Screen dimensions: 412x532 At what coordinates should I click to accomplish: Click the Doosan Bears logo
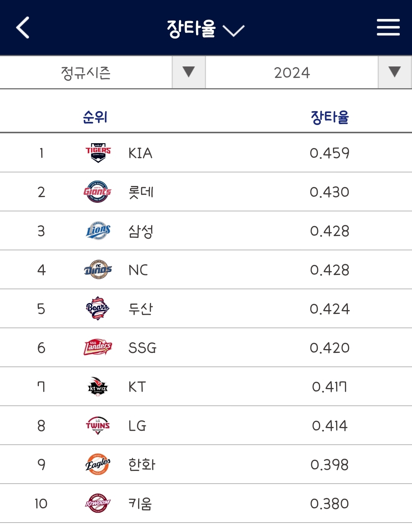[x=98, y=309]
